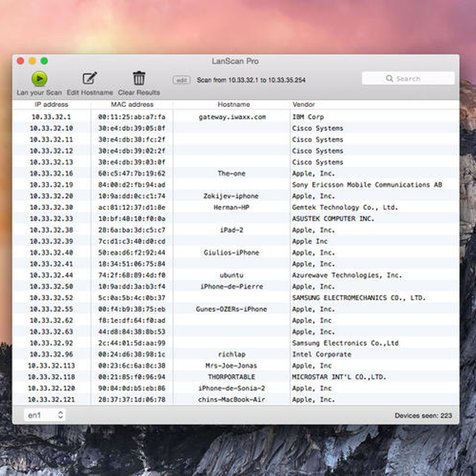Sort by Vendor column header
Image resolution: width=476 pixels, height=476 pixels.
pyautogui.click(x=303, y=105)
